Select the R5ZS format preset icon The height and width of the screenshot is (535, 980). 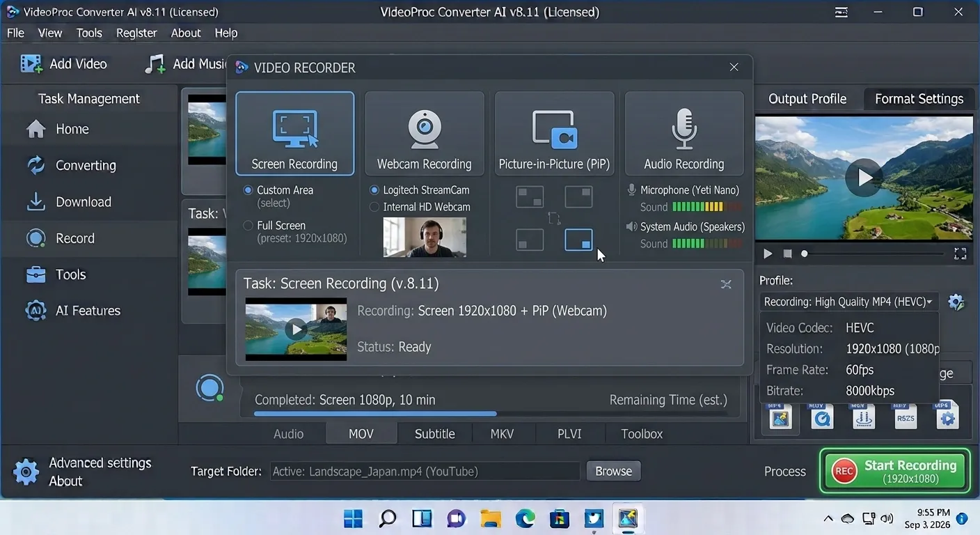point(906,417)
